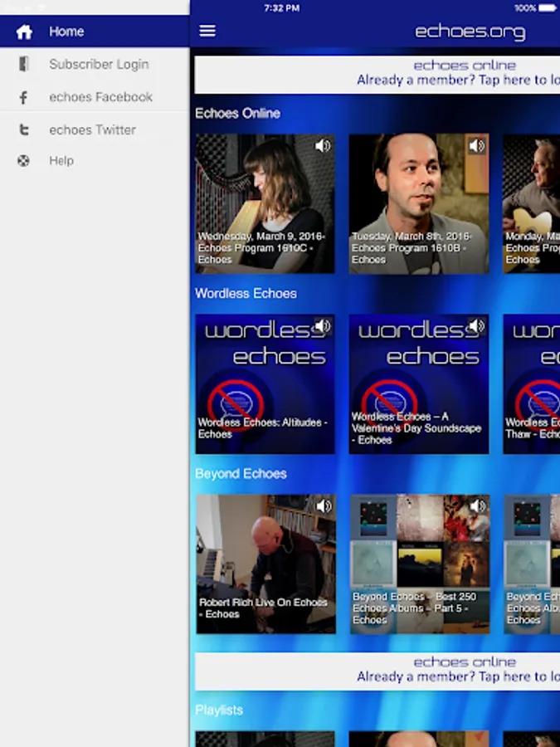560x747 pixels.
Task: Tap speaker icon on Valentine's Day Soundscape
Action: point(476,326)
